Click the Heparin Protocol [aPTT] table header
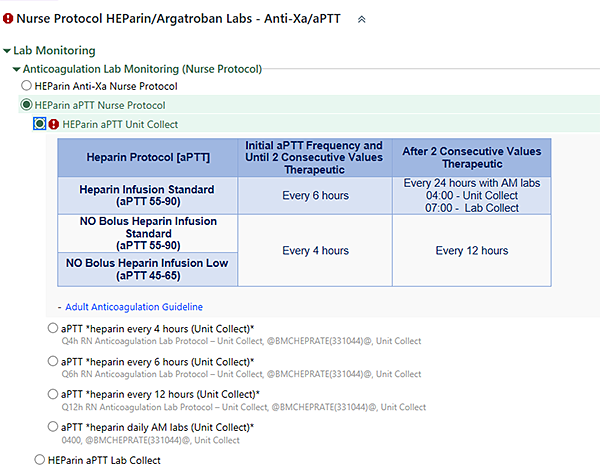 [147, 158]
